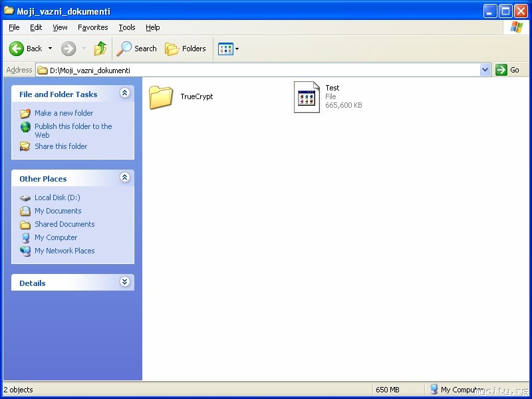This screenshot has height=399, width=532.
Task: Expand the Details panel
Action: [124, 281]
